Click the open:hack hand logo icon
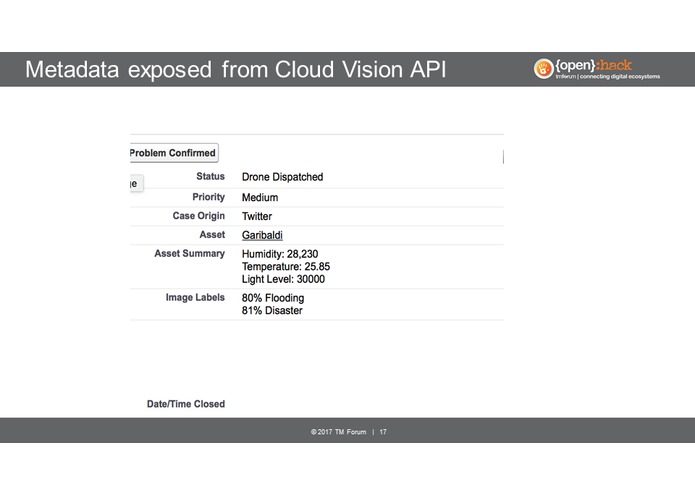Viewport: 695px width, 494px height. (x=543, y=69)
